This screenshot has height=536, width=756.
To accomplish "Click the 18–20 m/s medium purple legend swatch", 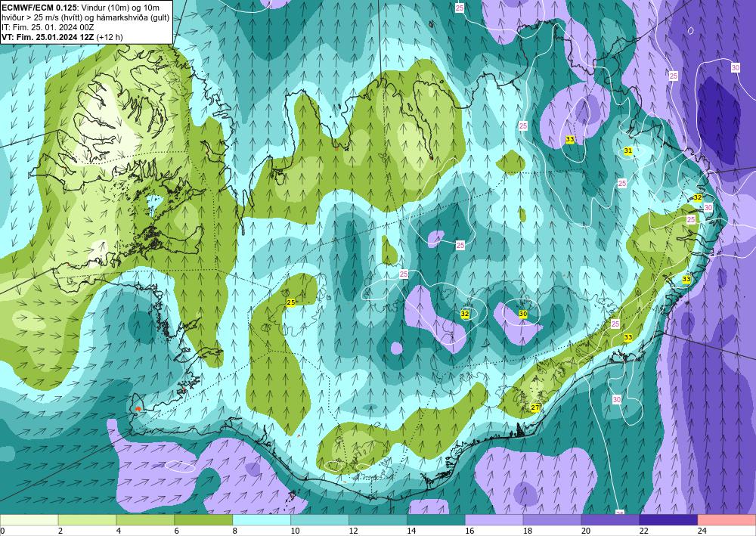I will (552, 520).
